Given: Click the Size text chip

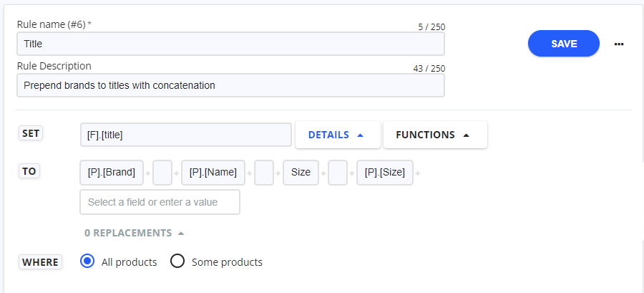Looking at the screenshot, I should 301,173.
